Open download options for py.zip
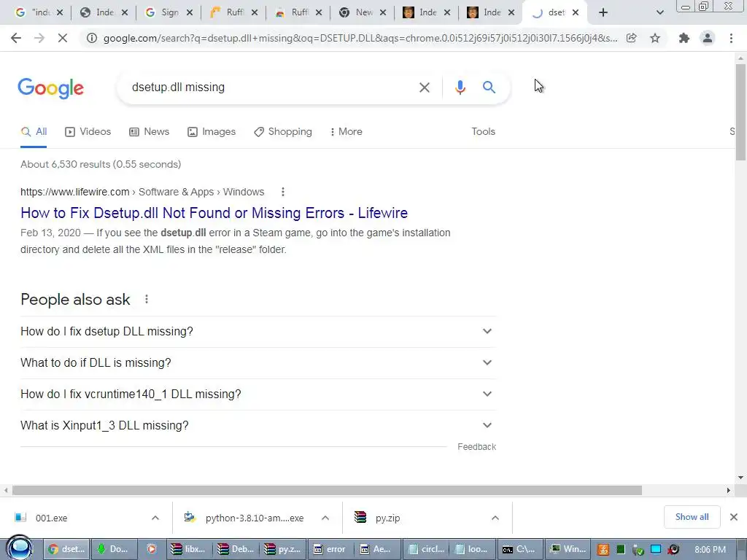This screenshot has width=747, height=560. click(495, 518)
